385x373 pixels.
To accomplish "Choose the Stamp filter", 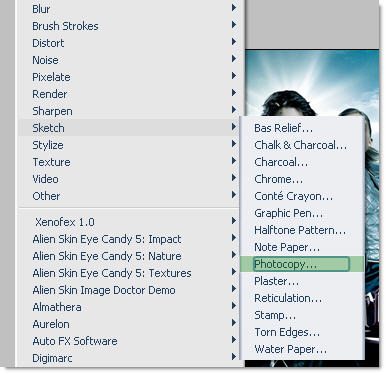I will [302, 315].
